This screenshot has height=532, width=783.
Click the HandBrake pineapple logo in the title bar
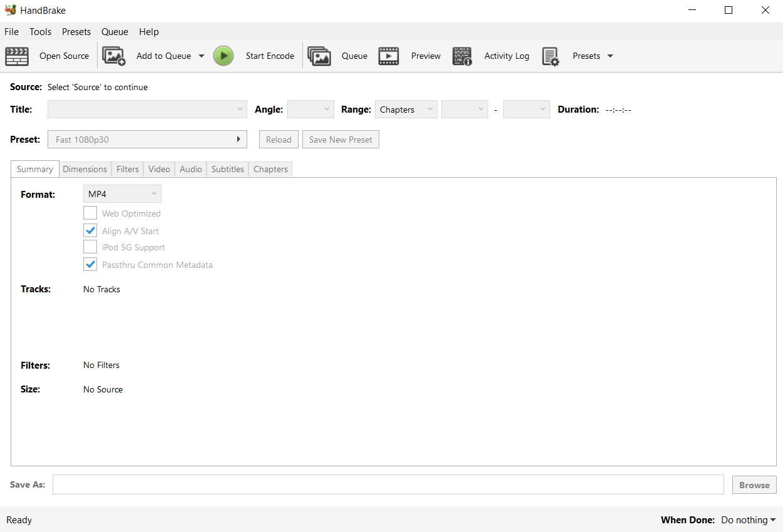click(x=11, y=10)
